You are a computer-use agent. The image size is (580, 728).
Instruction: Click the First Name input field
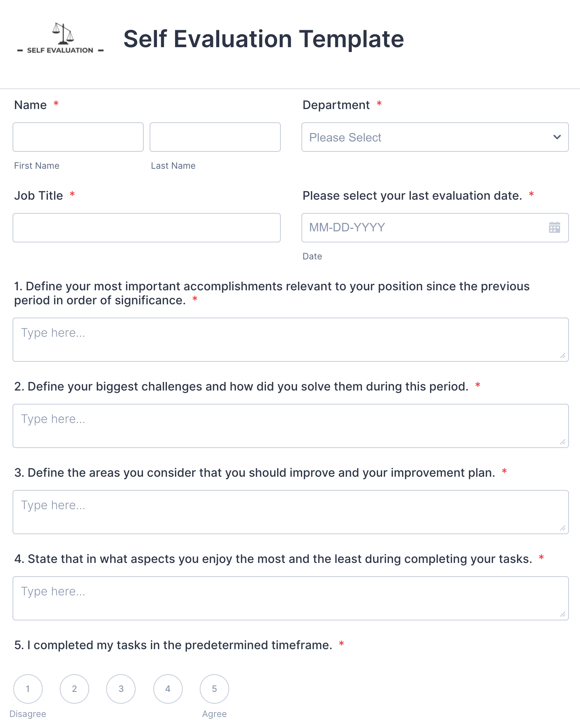pos(78,137)
